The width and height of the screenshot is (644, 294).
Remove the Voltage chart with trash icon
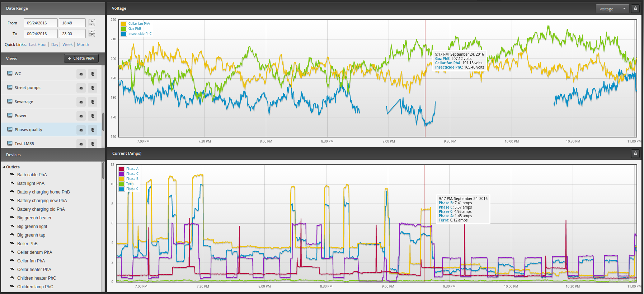pyautogui.click(x=635, y=9)
